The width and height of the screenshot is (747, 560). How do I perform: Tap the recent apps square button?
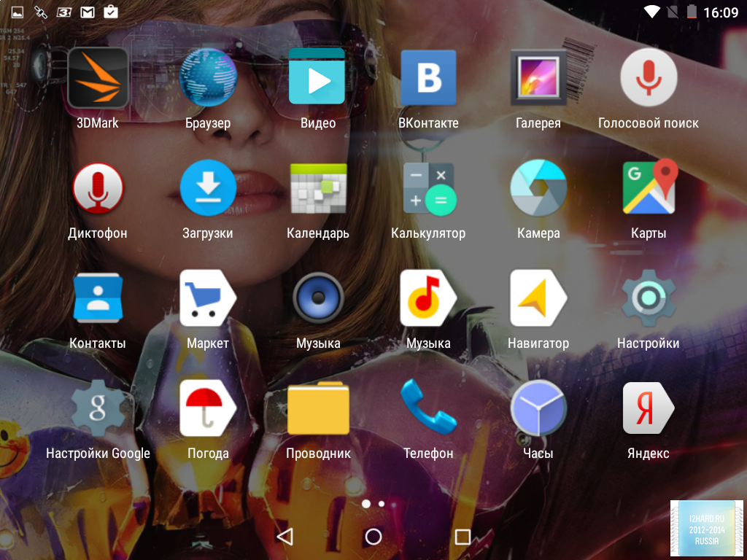[462, 537]
